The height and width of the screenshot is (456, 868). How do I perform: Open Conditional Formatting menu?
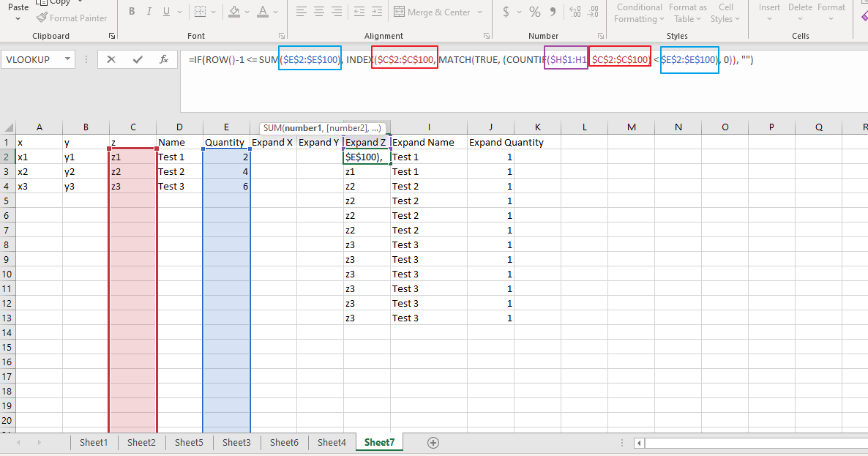(639, 12)
